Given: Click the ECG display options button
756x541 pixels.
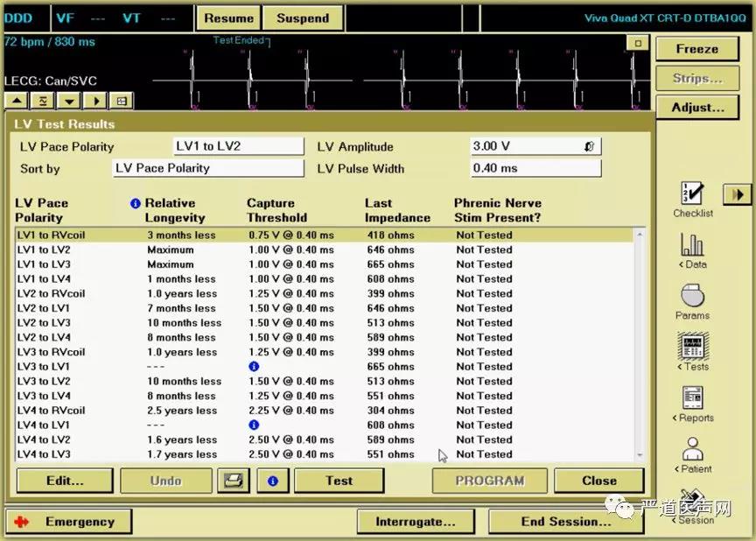Looking at the screenshot, I should [122, 101].
